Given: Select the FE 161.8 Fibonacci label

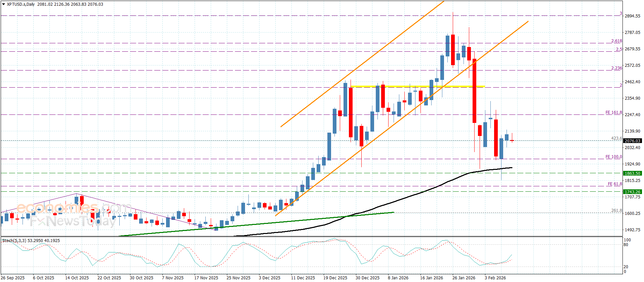Looking at the screenshot, I should (x=614, y=112).
